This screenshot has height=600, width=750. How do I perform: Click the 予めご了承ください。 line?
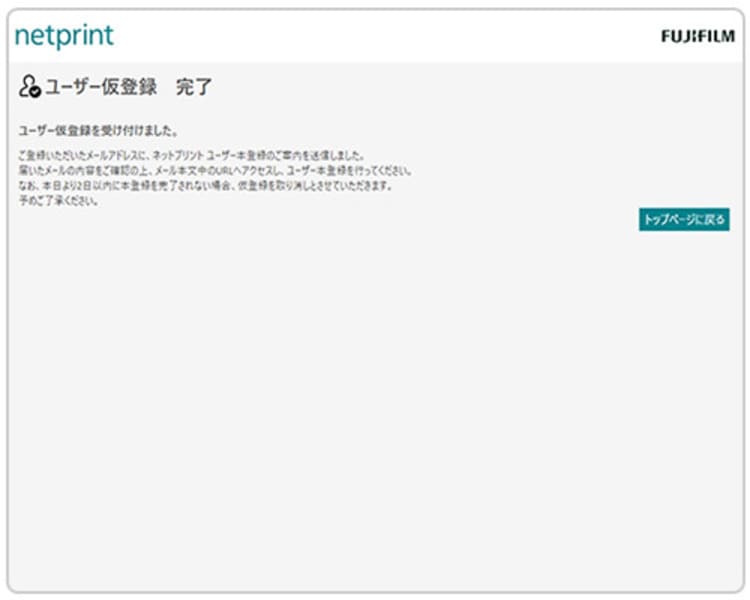[59, 201]
